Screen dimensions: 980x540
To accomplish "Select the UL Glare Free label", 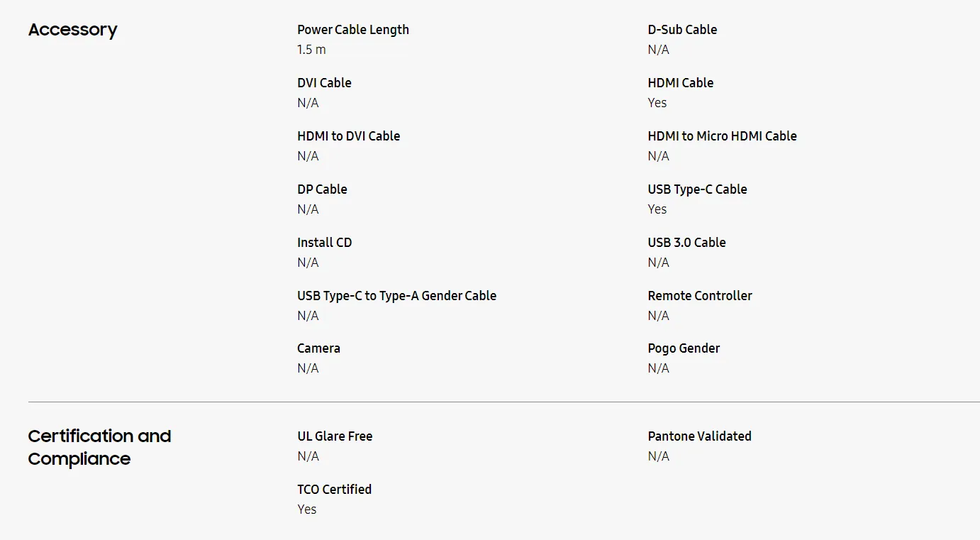I will point(335,436).
